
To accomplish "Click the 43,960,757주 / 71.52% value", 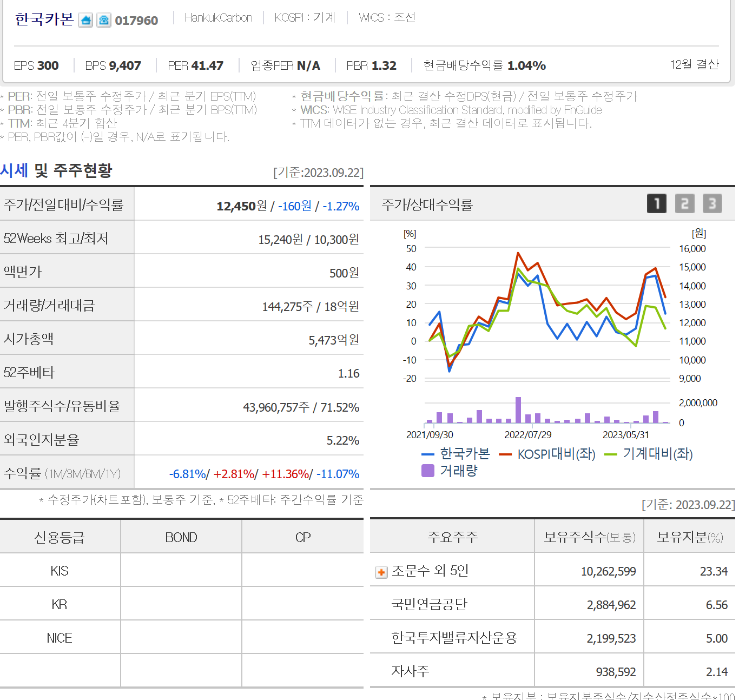I will pos(301,407).
